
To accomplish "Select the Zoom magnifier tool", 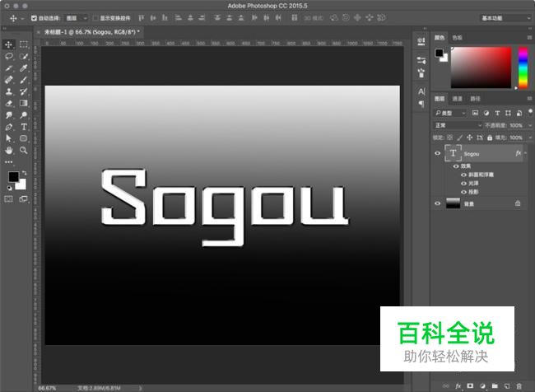I will (24, 150).
